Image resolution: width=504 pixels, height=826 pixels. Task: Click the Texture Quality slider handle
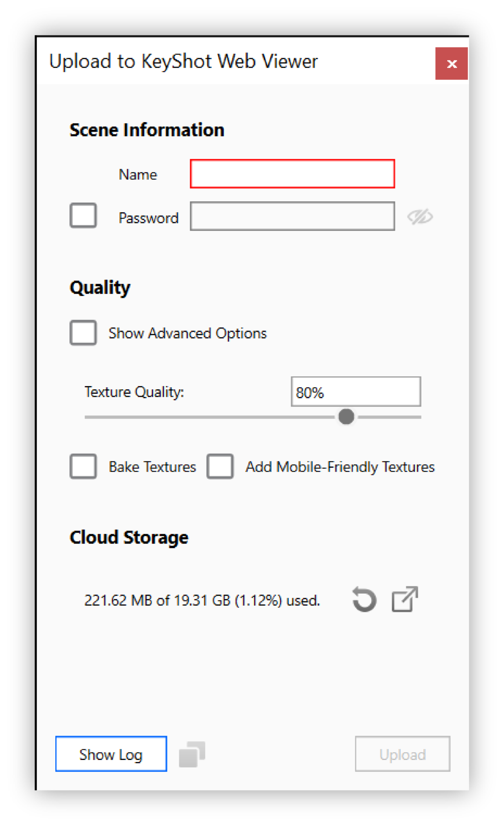click(x=346, y=417)
